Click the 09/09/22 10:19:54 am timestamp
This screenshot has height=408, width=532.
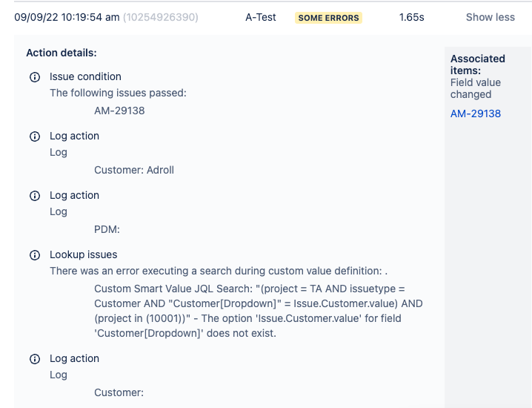(67, 17)
